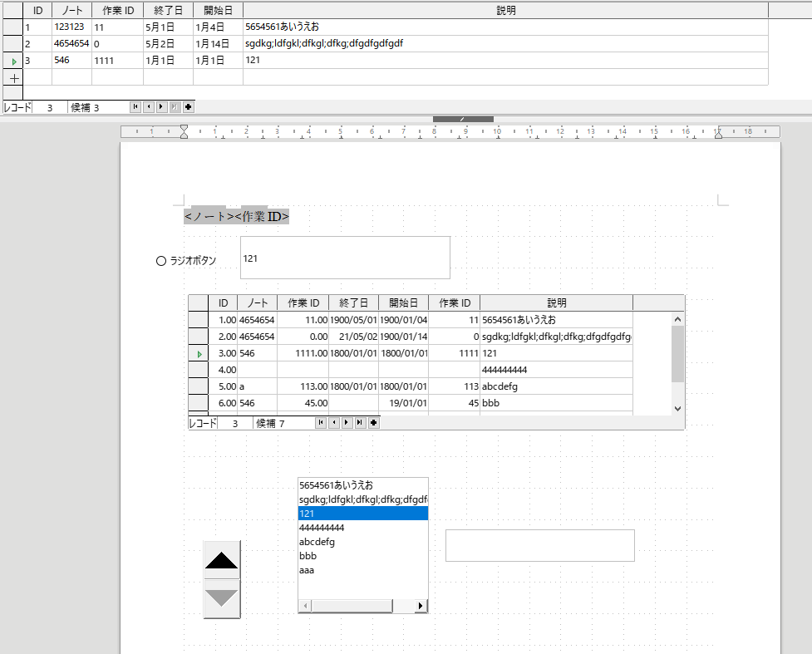
Task: Click the 終了日 column header in form table
Action: (353, 303)
